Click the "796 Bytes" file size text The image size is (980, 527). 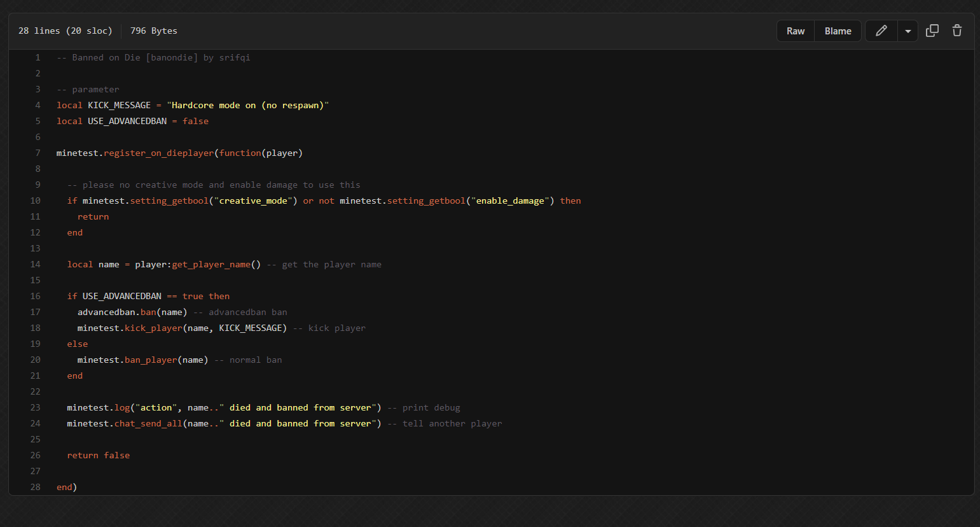[153, 31]
